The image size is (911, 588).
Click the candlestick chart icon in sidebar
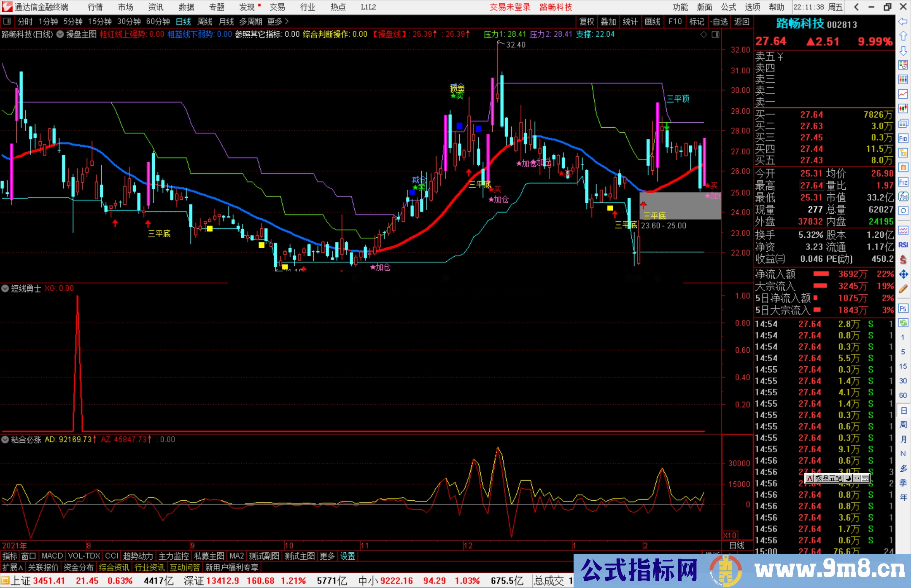tap(903, 108)
